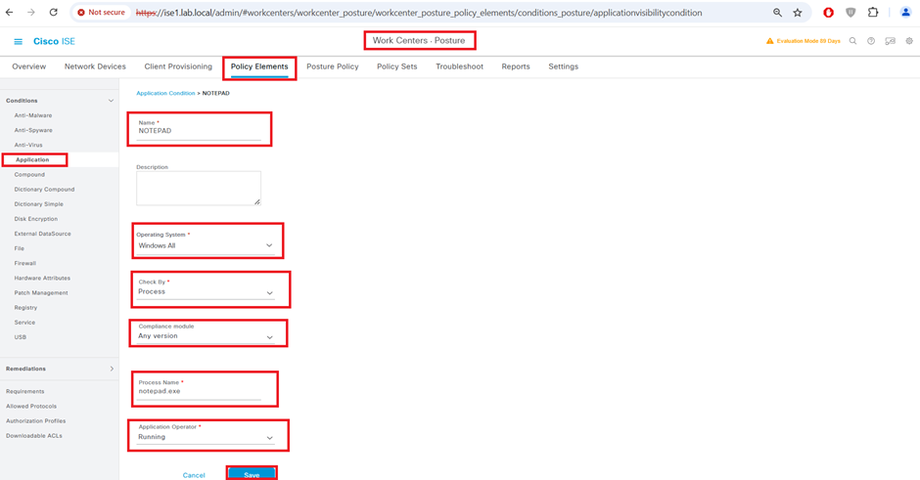Select Disk Encryption item
The width and height of the screenshot is (920, 480).
pyautogui.click(x=36, y=219)
